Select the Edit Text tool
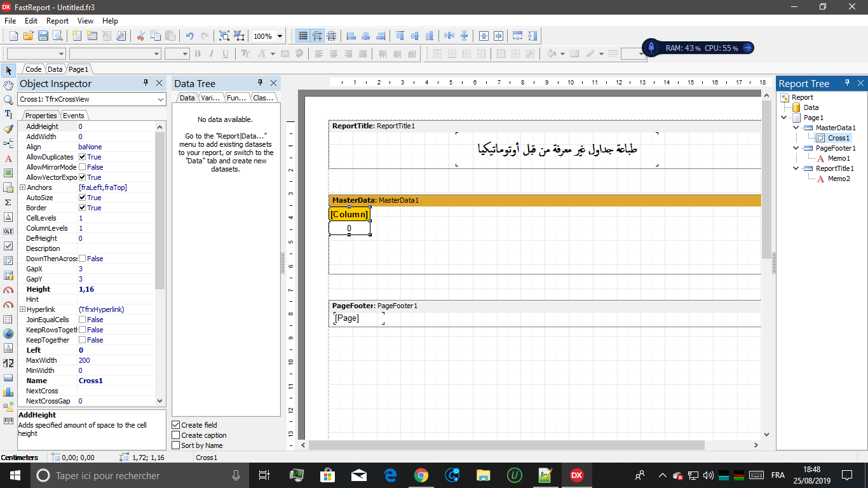Image resolution: width=868 pixels, height=488 pixels. [8, 114]
